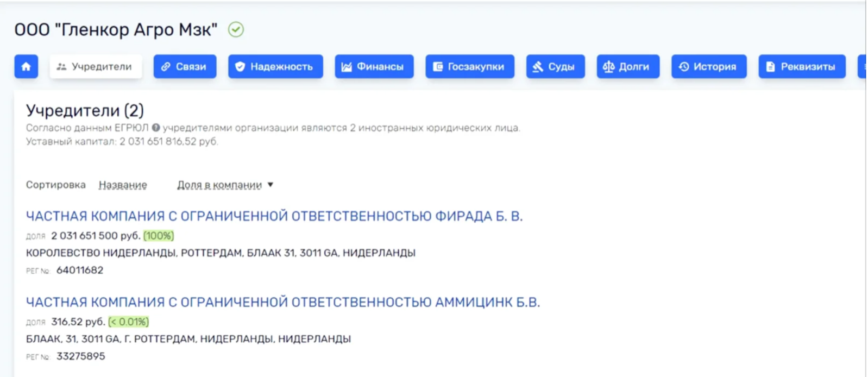
Task: Click the 100% share badge
Action: pos(159,236)
